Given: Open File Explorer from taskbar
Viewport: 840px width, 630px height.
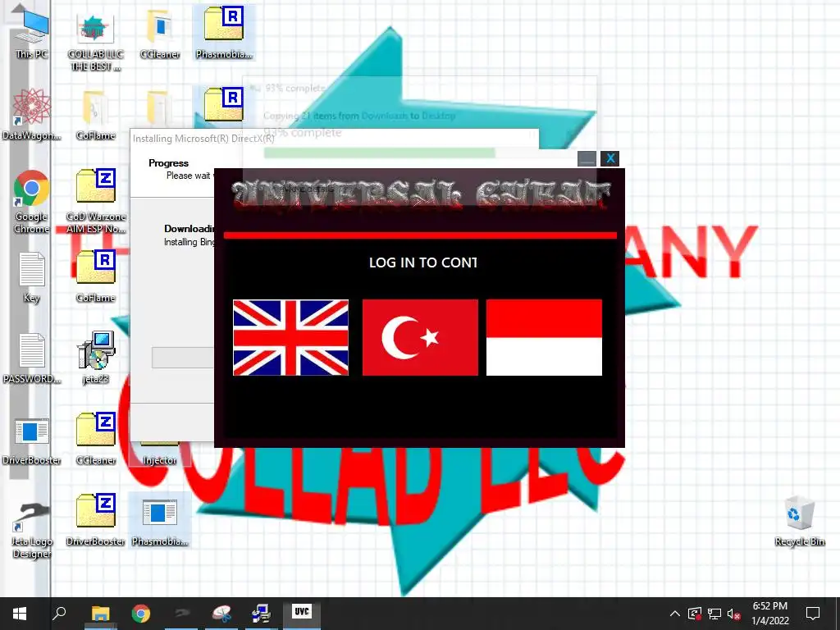Looking at the screenshot, I should point(100,614).
